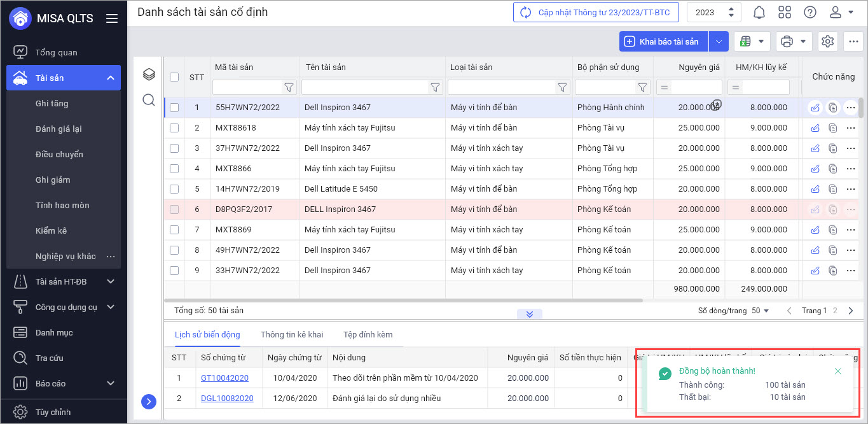Expand the Báo cáo sidebar menu
868x424 pixels.
coord(111,383)
